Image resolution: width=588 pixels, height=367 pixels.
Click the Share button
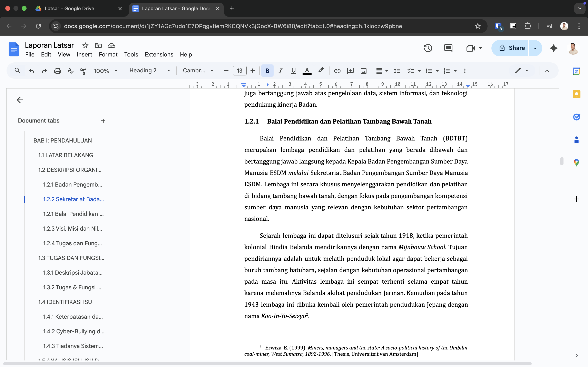click(510, 48)
